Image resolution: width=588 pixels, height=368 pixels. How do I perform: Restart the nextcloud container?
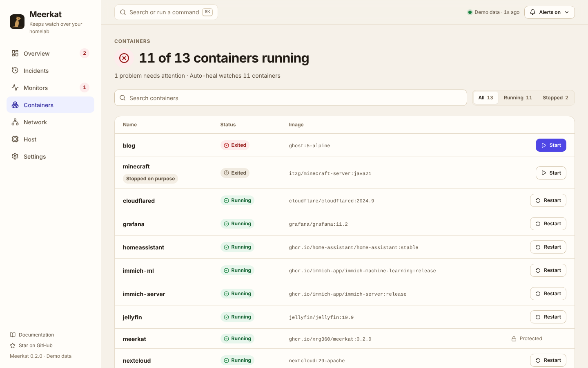tap(548, 360)
